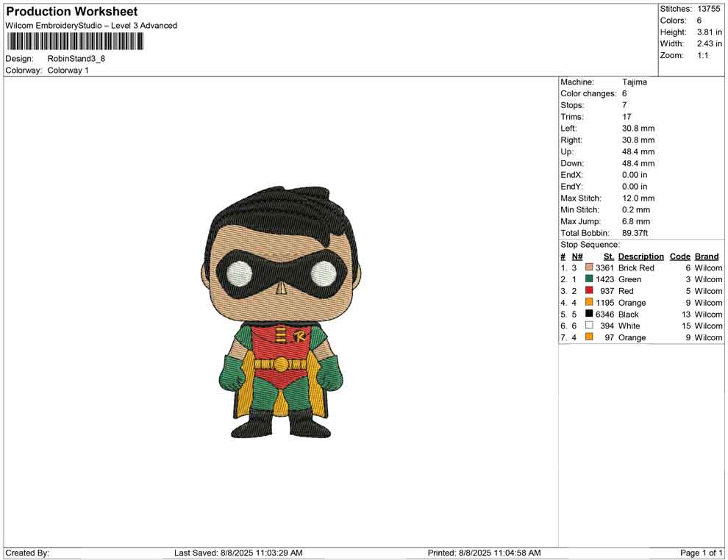Click the 'Stop Sequence:' label

point(590,245)
